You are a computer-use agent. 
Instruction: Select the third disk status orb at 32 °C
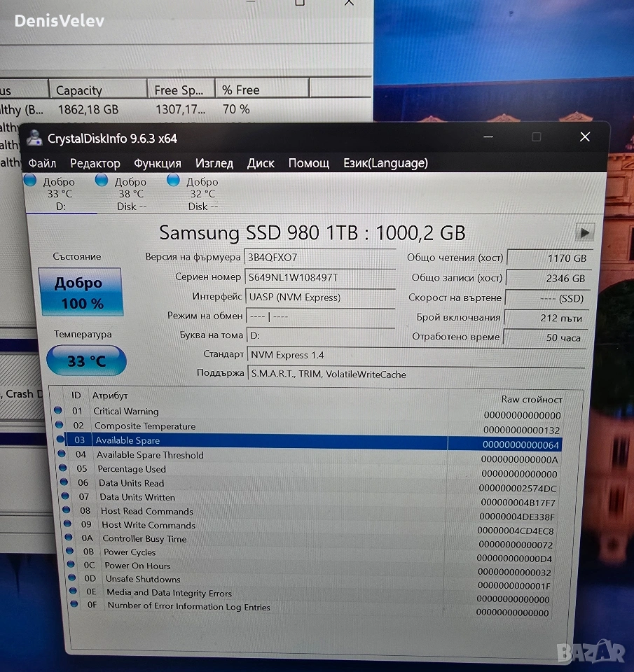(x=173, y=181)
